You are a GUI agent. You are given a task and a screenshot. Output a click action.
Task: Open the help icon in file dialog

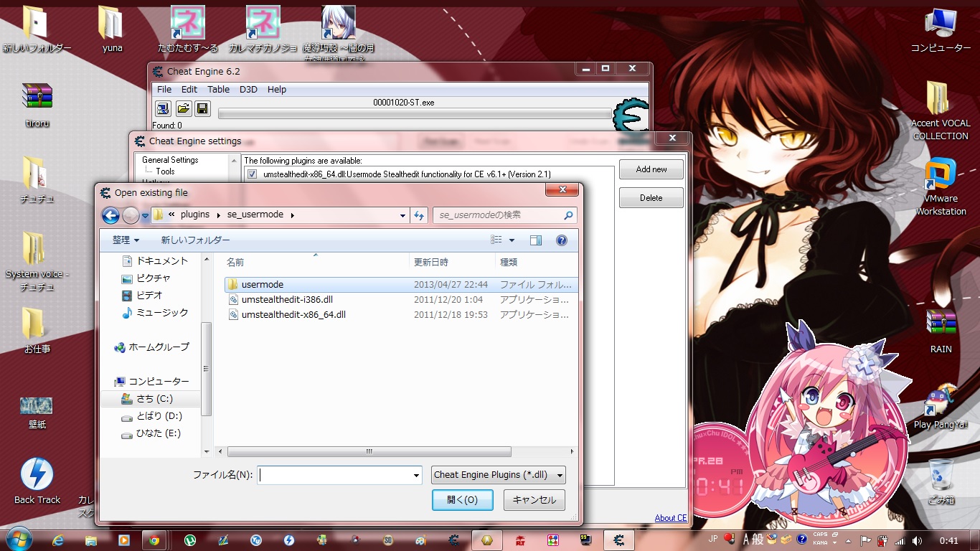tap(562, 240)
